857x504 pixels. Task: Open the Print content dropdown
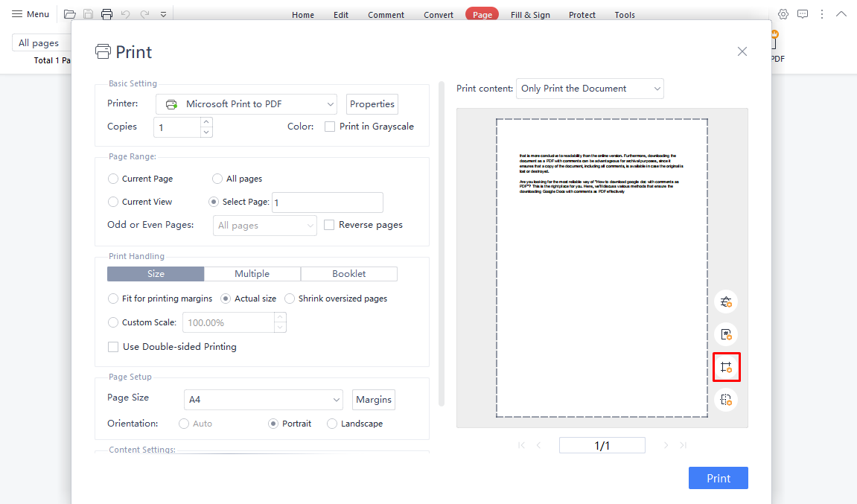click(x=589, y=89)
